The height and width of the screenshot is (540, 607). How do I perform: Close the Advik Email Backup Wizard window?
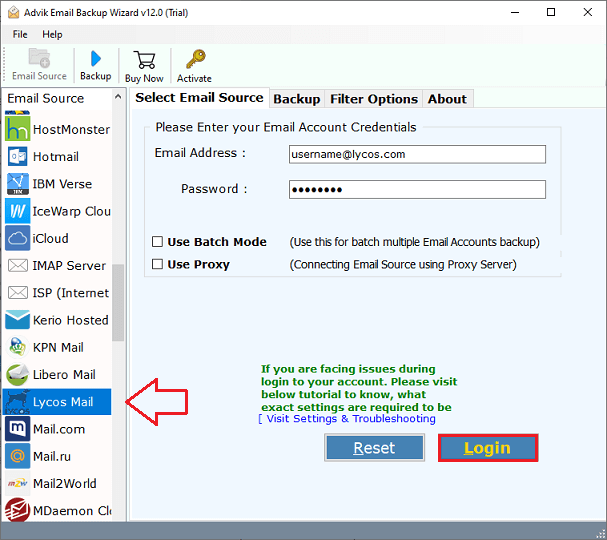[x=588, y=12]
